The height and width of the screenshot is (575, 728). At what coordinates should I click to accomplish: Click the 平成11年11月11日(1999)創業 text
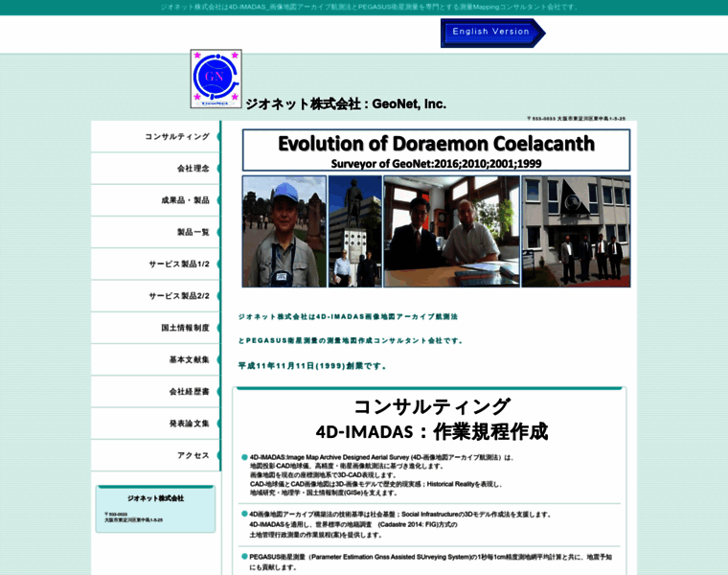pyautogui.click(x=312, y=366)
